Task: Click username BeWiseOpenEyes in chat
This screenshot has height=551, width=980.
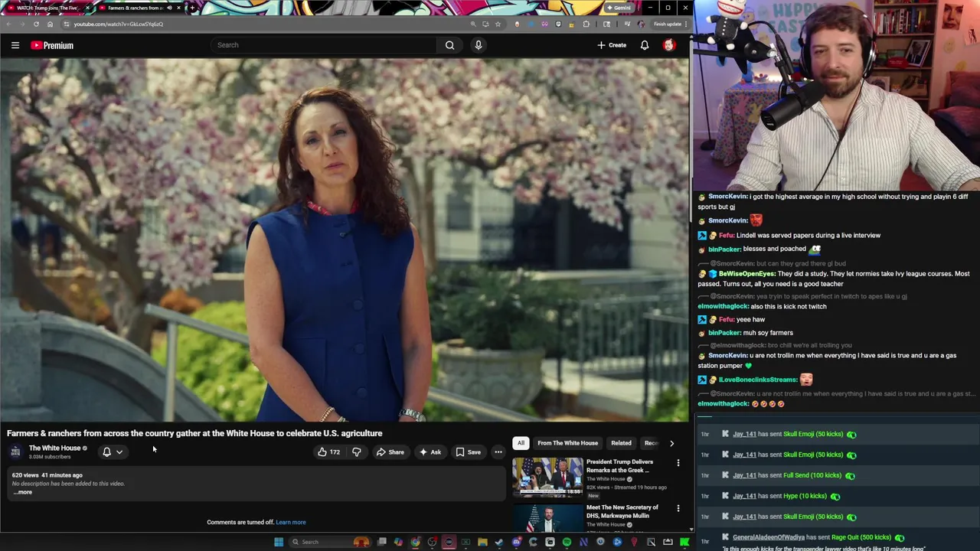Action: point(747,273)
